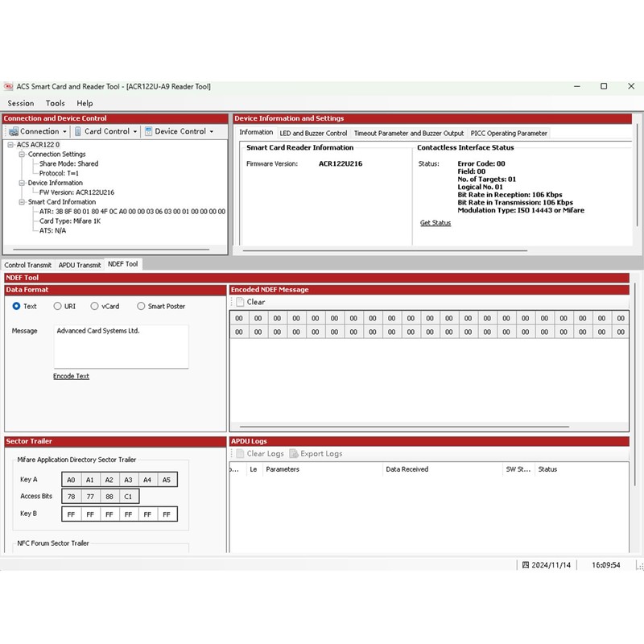Click the Export Logs icon
This screenshot has height=644, width=644.
coord(294,454)
